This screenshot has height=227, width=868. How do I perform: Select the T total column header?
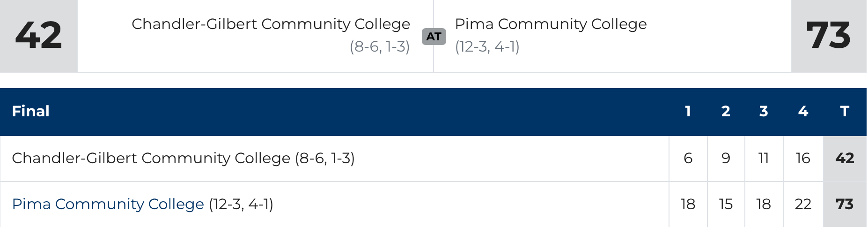pos(845,111)
